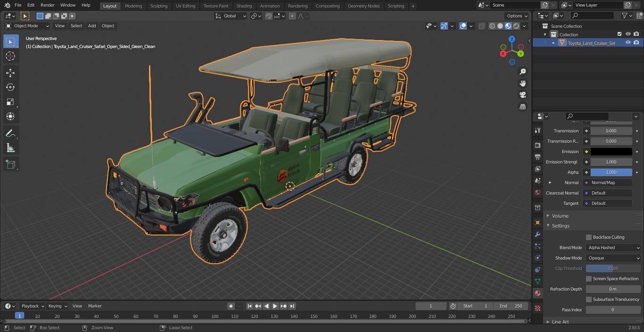
Task: Click play animation button
Action: pos(275,306)
